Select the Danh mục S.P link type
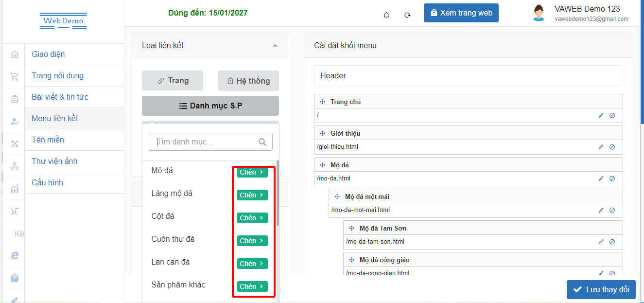 tap(210, 106)
